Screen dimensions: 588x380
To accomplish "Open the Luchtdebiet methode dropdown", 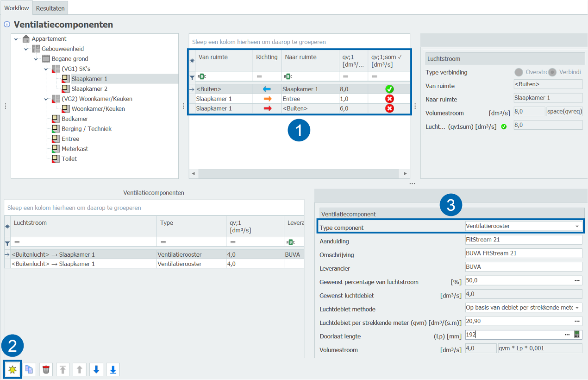I will coord(577,308).
